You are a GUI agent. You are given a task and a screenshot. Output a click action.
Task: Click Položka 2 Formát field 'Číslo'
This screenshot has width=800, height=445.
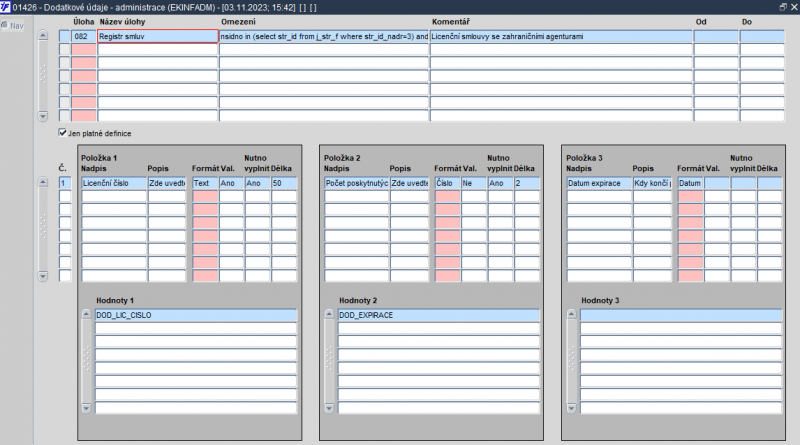pos(447,183)
